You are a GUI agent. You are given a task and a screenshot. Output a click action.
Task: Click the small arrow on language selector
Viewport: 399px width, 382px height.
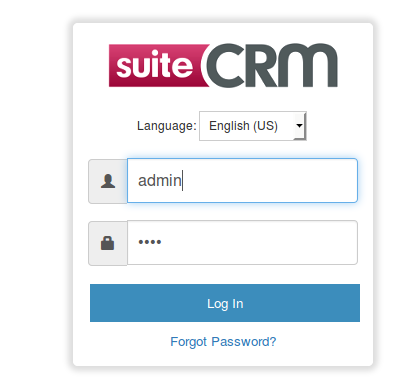299,126
